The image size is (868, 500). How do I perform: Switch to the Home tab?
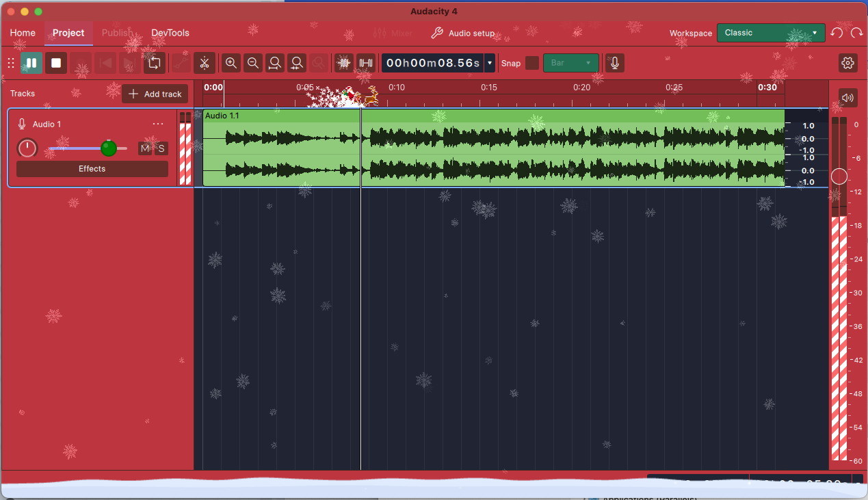click(x=23, y=33)
